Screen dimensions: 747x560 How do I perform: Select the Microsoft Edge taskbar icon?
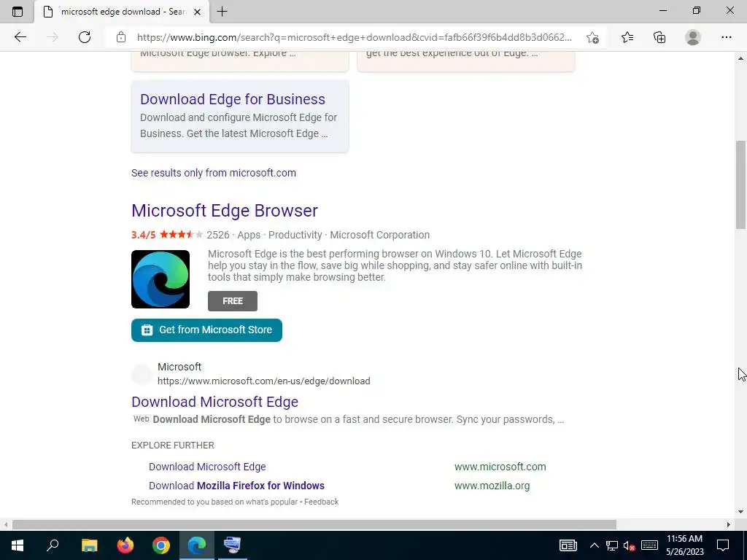[197, 545]
